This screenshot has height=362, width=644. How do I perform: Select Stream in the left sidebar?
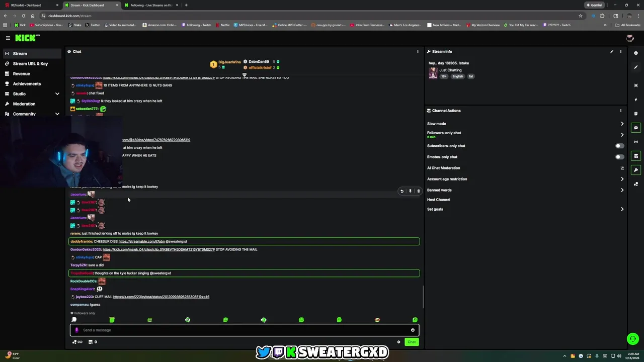(32, 54)
